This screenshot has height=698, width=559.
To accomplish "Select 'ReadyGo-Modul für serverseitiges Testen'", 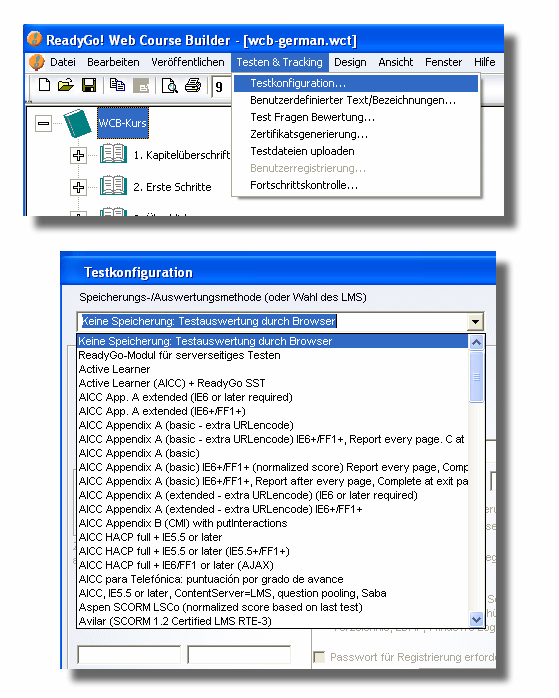I will pos(273,355).
